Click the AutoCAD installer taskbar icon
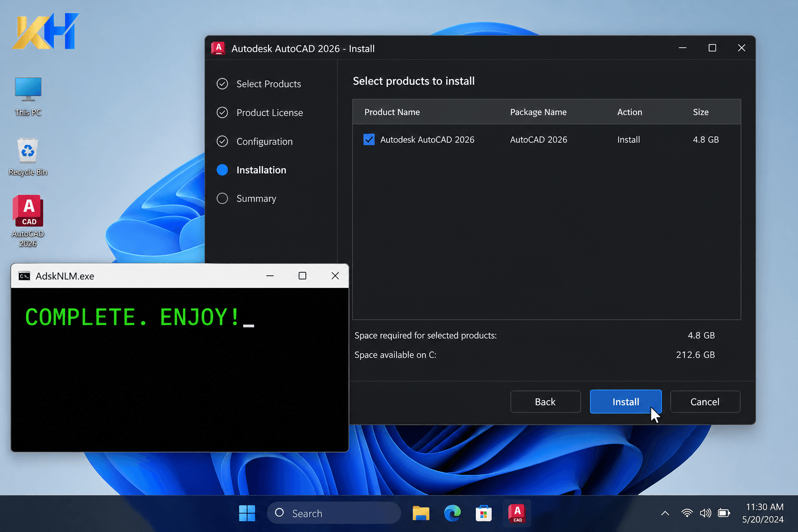Image resolution: width=798 pixels, height=532 pixels. pyautogui.click(x=517, y=513)
